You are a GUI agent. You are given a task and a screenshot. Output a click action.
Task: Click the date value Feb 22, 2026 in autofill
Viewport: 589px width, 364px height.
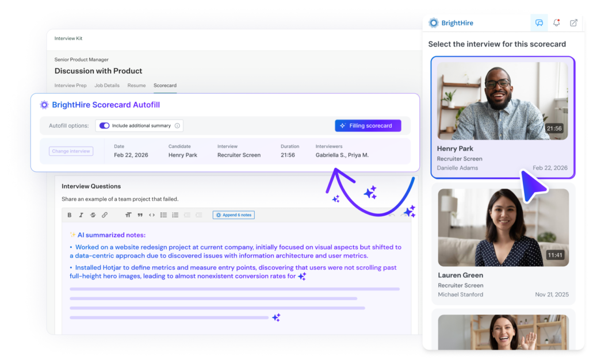click(131, 155)
